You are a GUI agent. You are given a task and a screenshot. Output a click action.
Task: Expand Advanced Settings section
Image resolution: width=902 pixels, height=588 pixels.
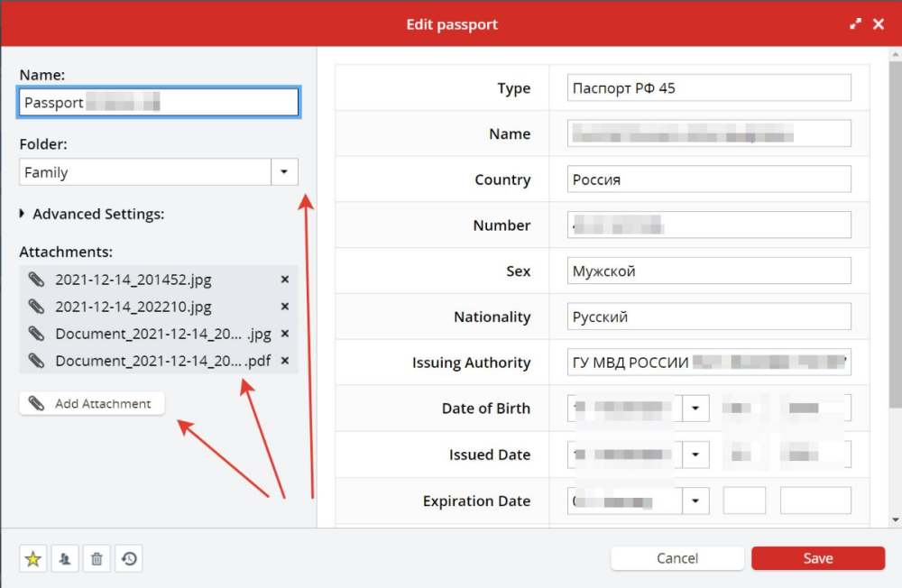click(x=91, y=214)
